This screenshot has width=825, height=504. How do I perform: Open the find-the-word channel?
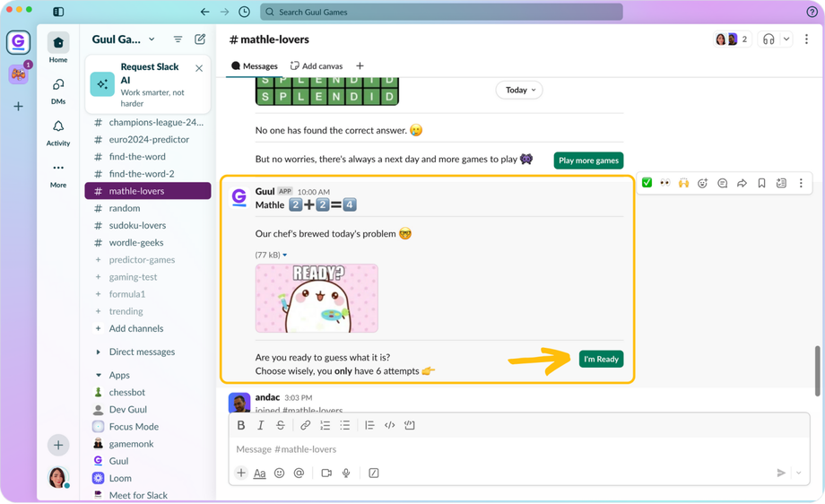(x=148, y=157)
